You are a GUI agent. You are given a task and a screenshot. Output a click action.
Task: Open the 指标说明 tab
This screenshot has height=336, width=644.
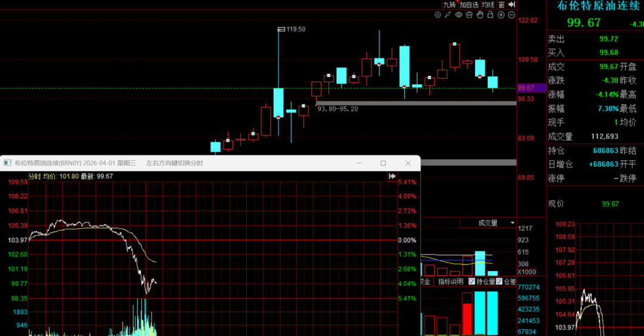451,281
